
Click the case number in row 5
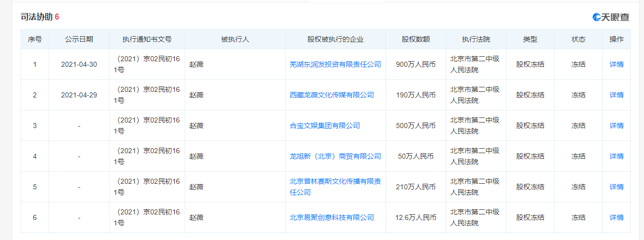click(x=147, y=187)
